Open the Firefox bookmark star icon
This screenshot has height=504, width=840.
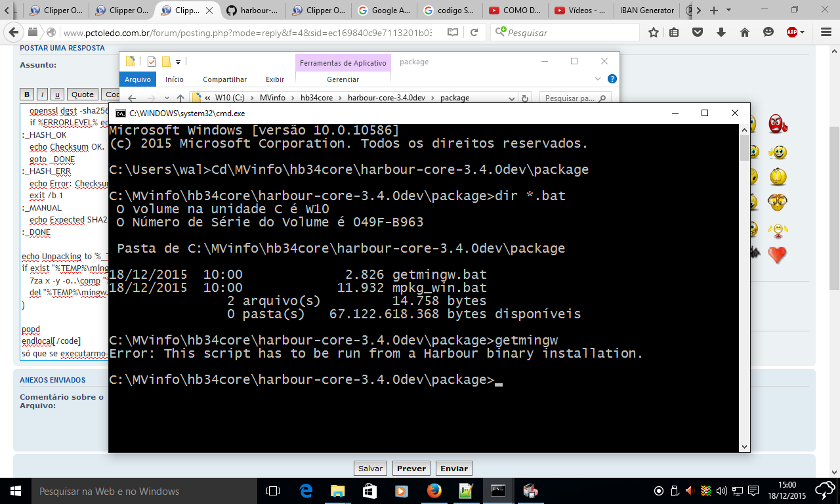coord(653,32)
